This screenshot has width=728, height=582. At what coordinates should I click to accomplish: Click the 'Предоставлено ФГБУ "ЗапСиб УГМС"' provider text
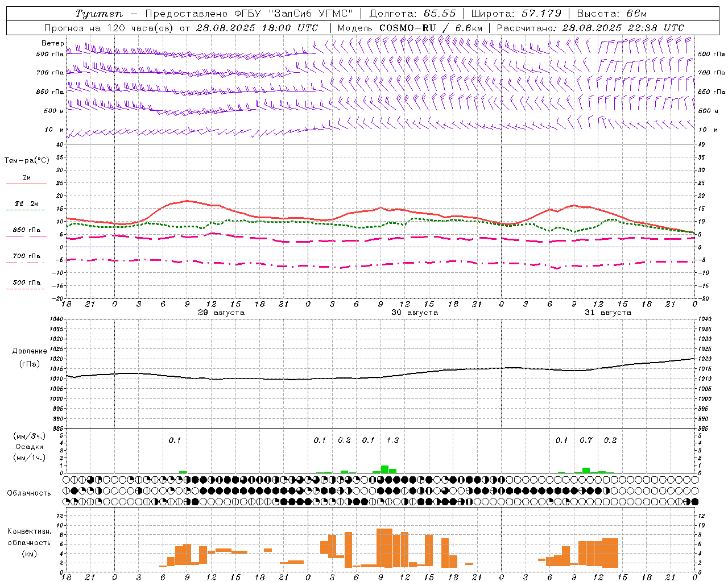coord(249,14)
